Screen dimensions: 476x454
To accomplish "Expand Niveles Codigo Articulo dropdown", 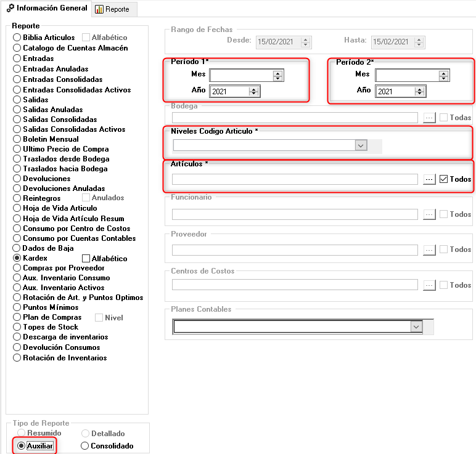I will tap(361, 145).
